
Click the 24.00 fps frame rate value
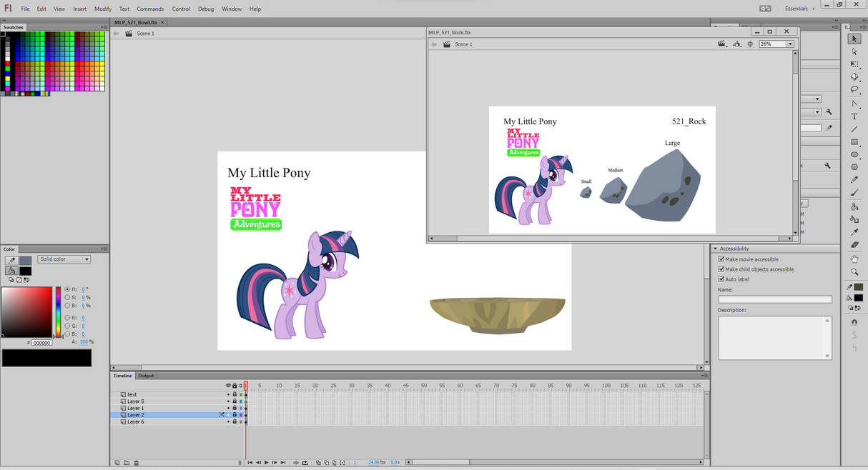[374, 463]
